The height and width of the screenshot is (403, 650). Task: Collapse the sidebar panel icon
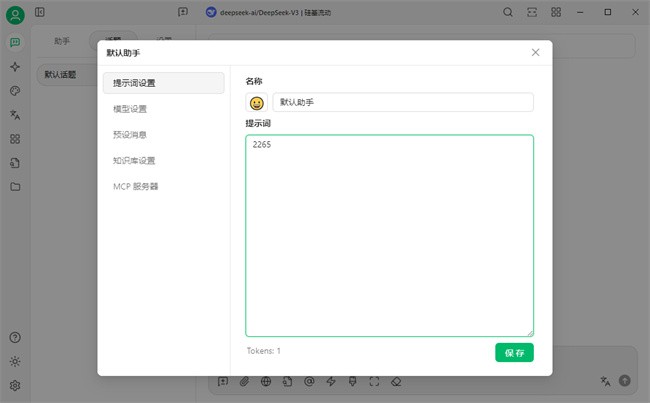pyautogui.click(x=40, y=12)
